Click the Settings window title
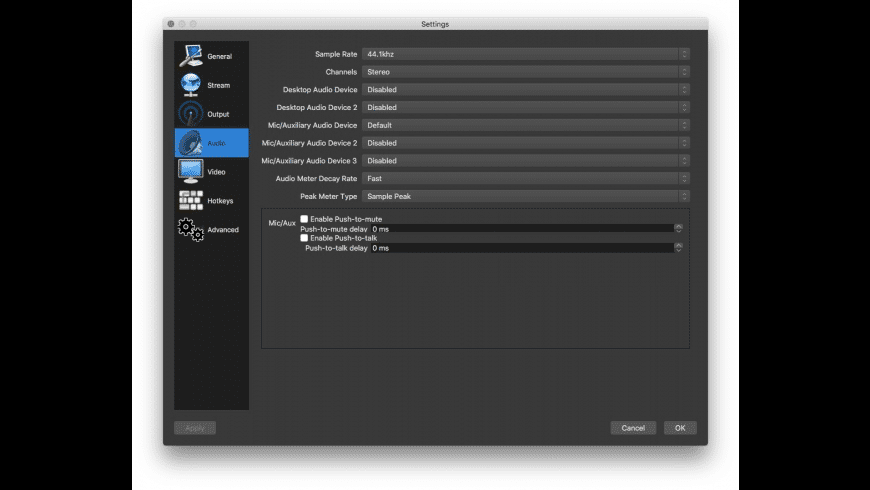The width and height of the screenshot is (870, 490). pos(435,24)
